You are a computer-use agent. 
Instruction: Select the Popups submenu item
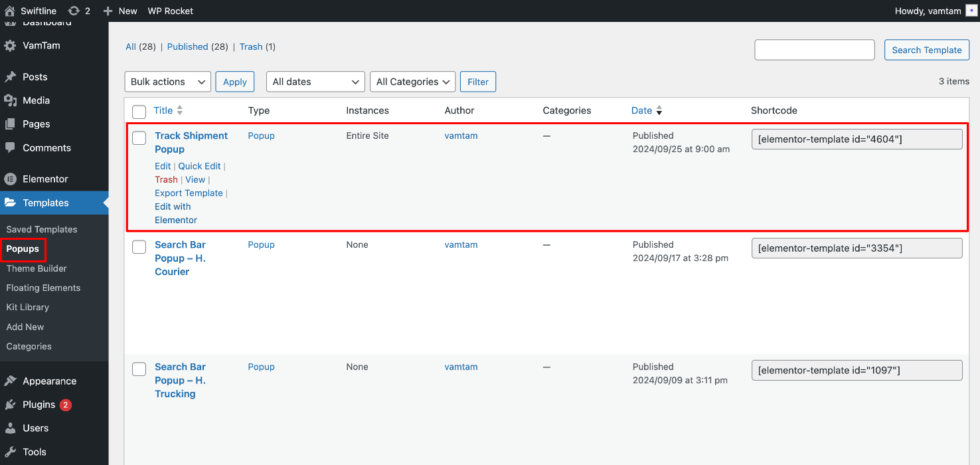click(23, 249)
